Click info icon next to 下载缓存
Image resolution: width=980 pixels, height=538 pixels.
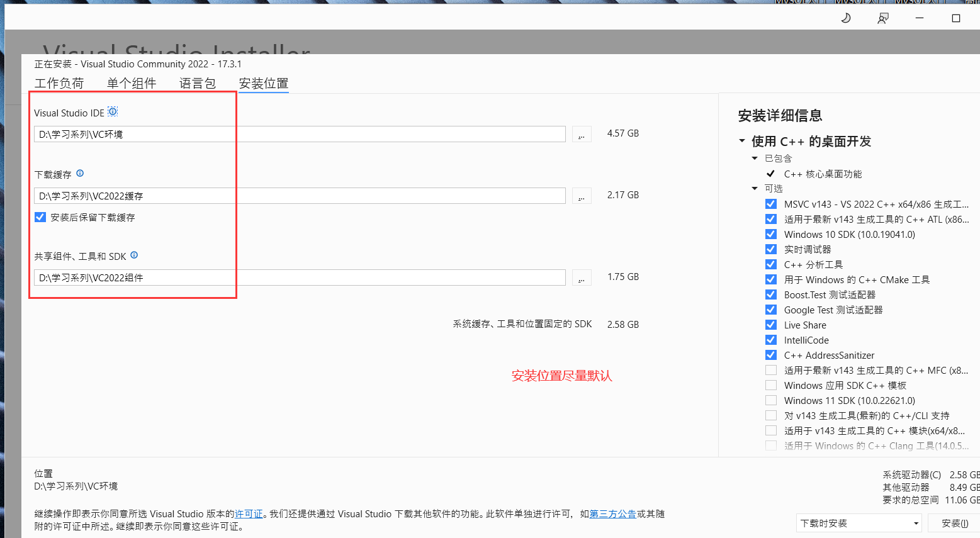click(x=80, y=174)
